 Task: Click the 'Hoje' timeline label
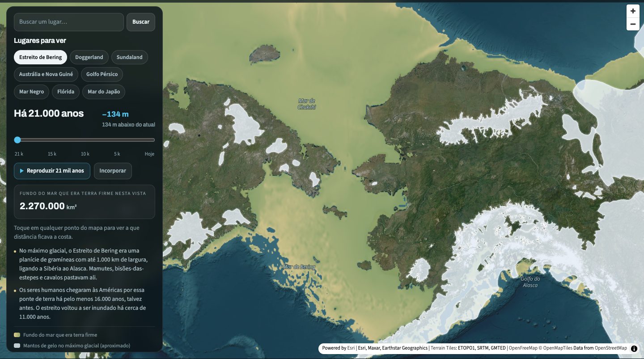point(149,154)
